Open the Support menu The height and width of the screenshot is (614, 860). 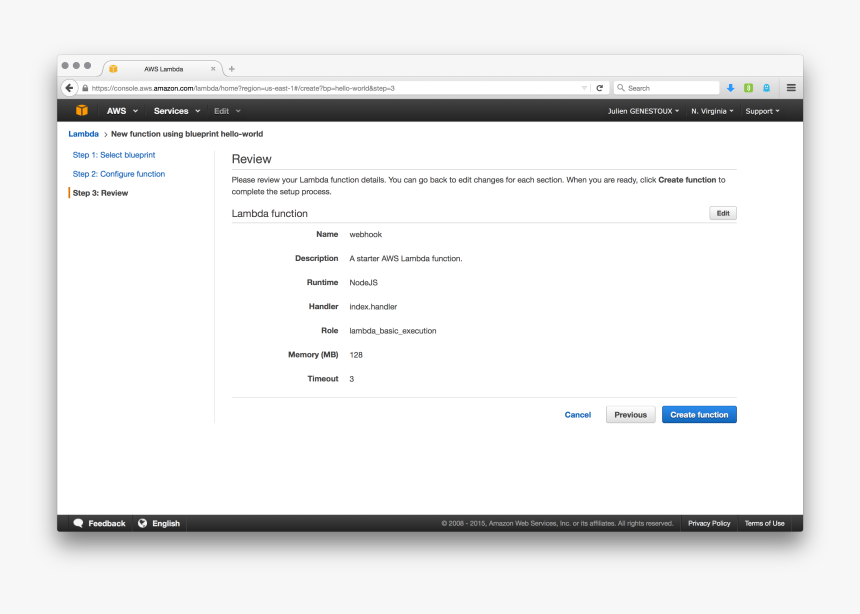(x=762, y=110)
